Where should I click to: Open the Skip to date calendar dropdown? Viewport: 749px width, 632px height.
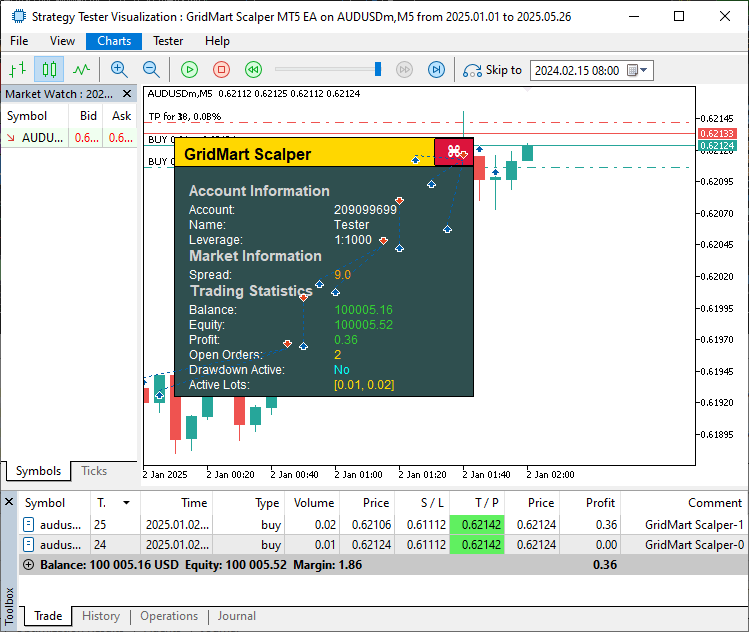point(644,70)
